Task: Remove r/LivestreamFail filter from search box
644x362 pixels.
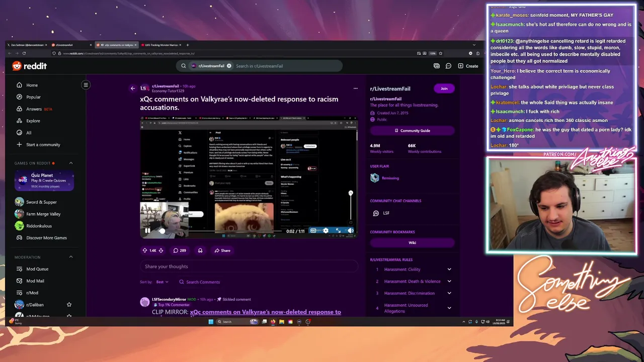Action: pyautogui.click(x=229, y=66)
